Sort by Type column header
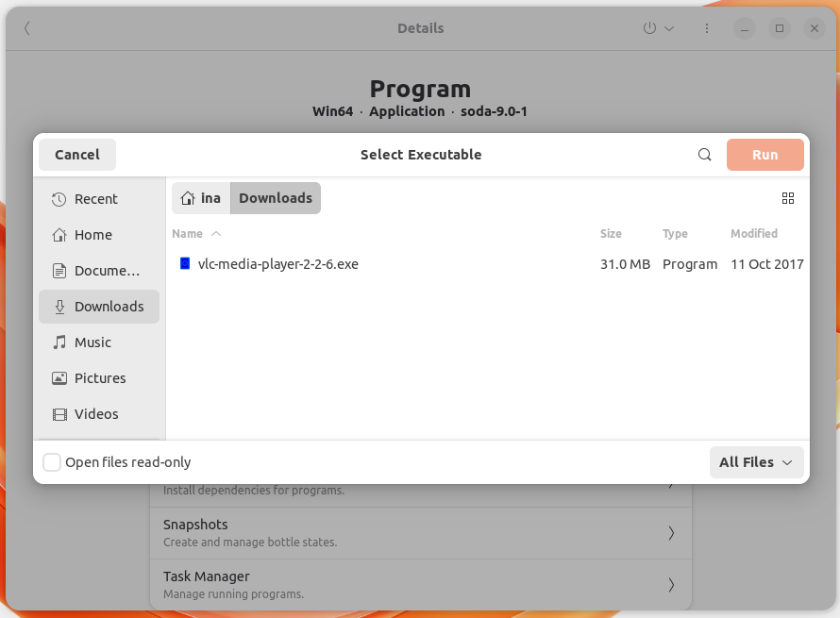The width and height of the screenshot is (840, 618). (x=675, y=233)
